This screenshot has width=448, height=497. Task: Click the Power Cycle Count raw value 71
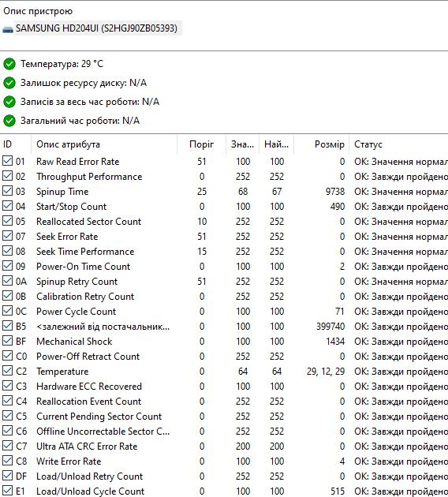click(340, 312)
